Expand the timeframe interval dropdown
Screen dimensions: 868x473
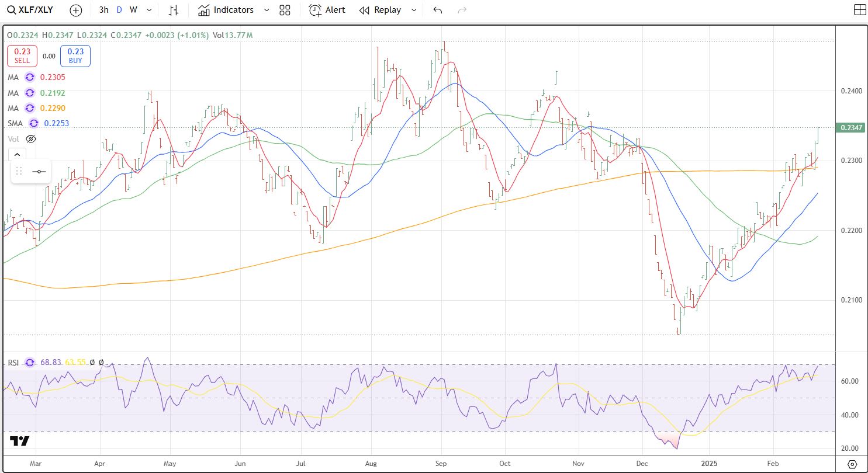coord(150,10)
